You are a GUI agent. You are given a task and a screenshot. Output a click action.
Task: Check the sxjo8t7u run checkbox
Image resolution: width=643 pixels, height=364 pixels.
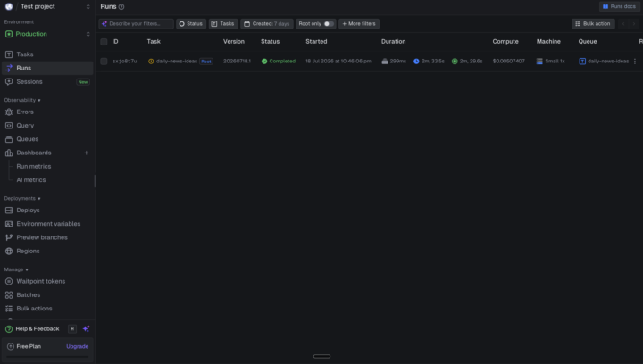click(x=104, y=62)
